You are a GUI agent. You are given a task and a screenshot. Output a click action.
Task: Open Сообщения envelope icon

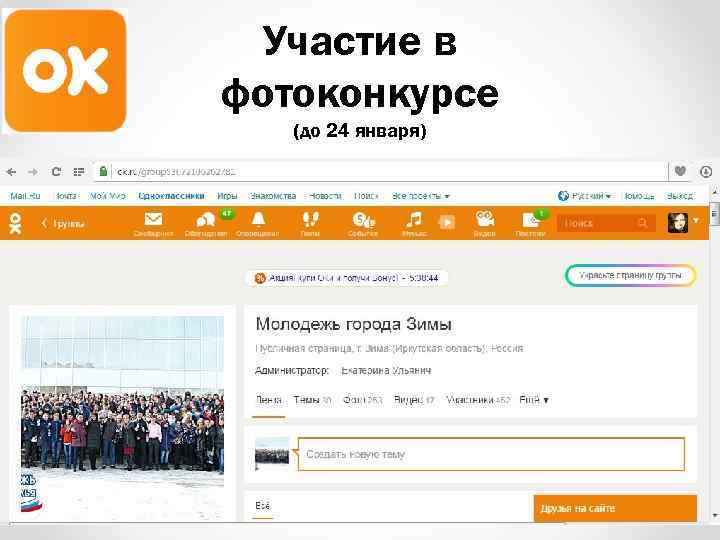click(153, 224)
